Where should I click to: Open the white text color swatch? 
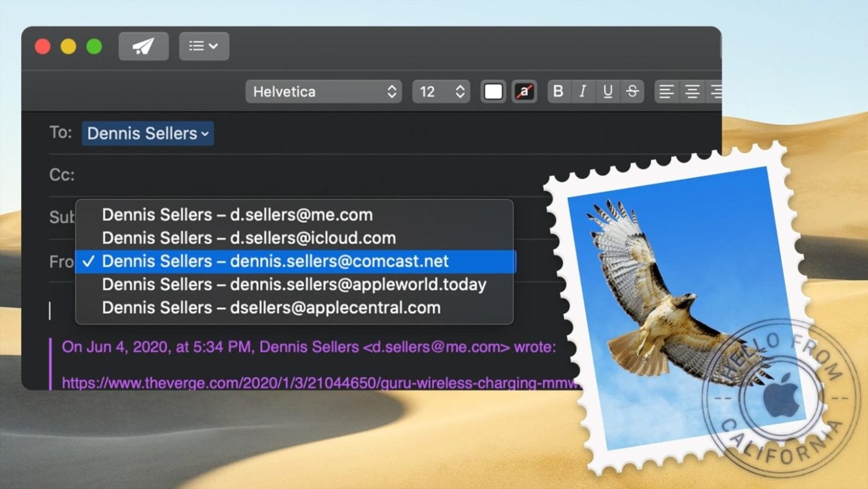point(494,92)
